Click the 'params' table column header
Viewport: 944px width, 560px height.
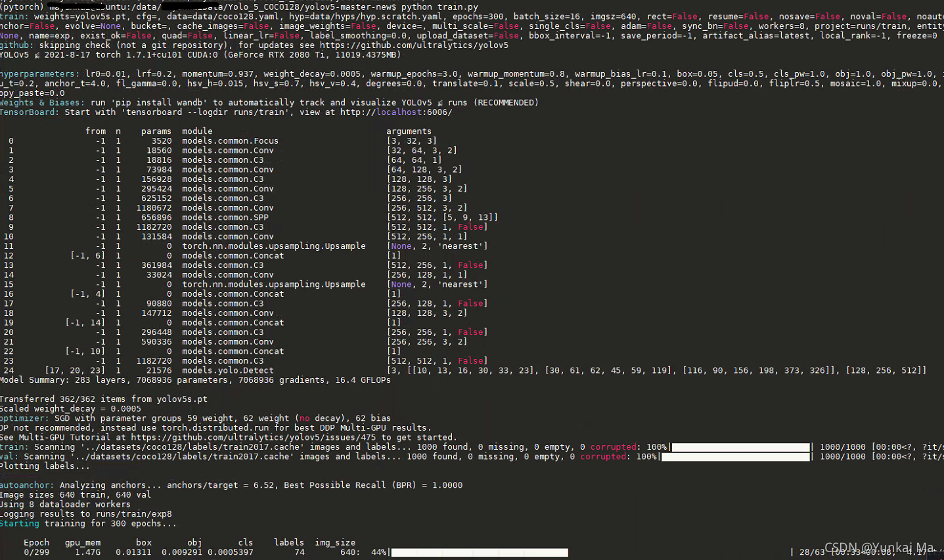tap(156, 131)
